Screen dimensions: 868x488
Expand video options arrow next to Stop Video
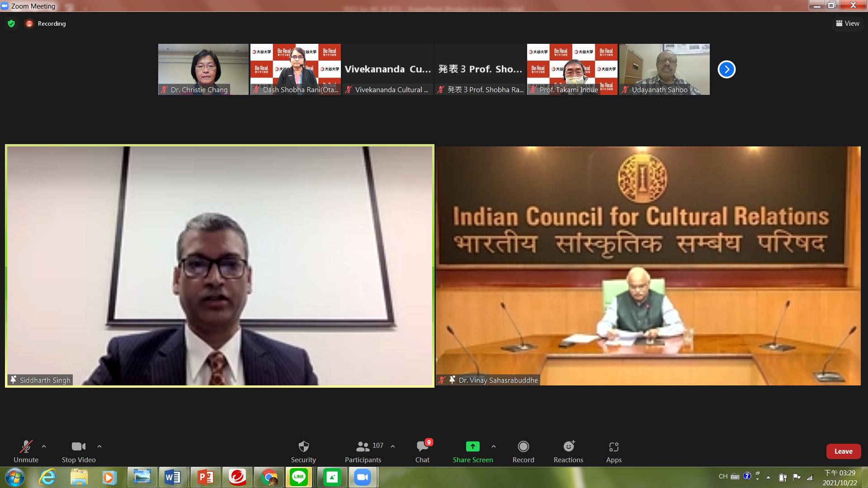pyautogui.click(x=99, y=446)
